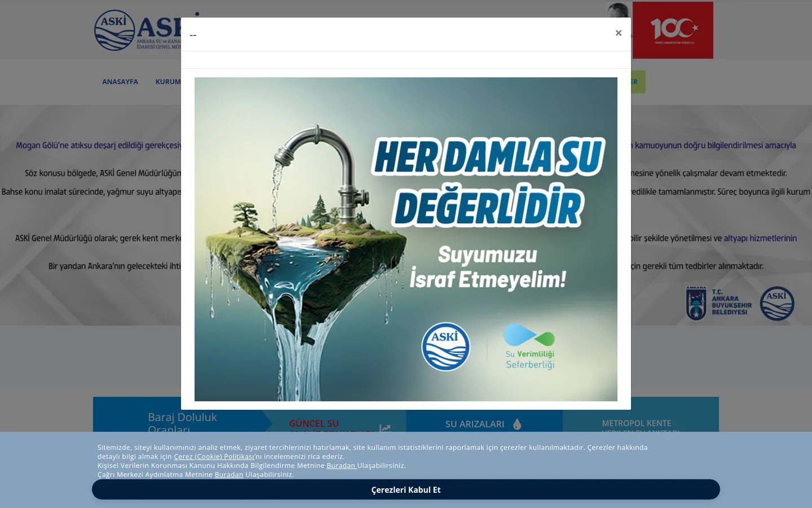Click the ASKİ round logo on the background slider
812x508 pixels.
(x=777, y=304)
